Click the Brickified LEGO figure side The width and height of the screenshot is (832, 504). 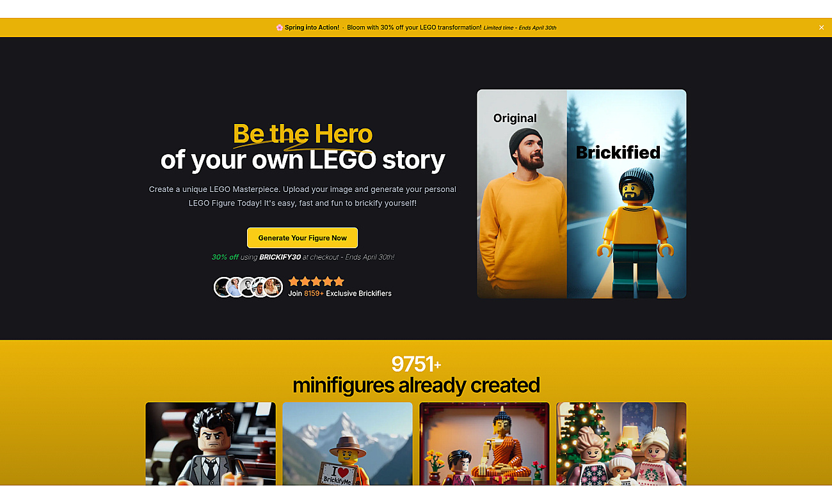coord(627,194)
